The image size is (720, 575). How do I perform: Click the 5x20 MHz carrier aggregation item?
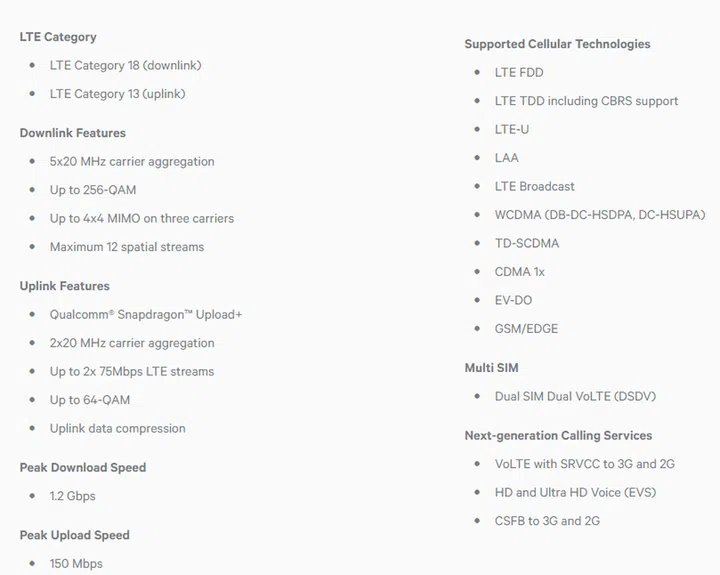[x=132, y=161]
